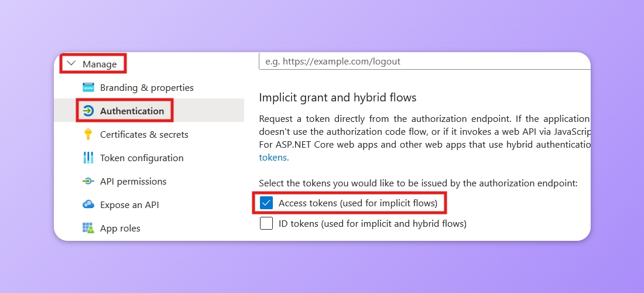
Task: Click the logout URL input field
Action: coord(424,61)
